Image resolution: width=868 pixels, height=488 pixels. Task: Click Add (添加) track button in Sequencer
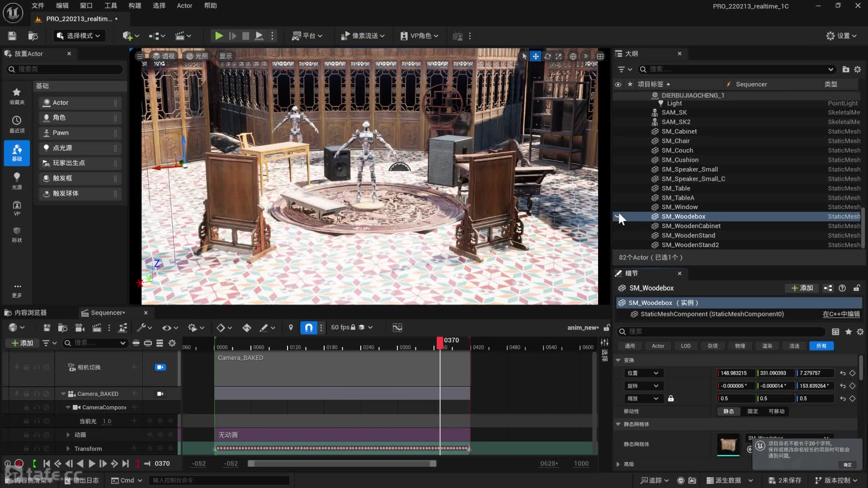[23, 343]
